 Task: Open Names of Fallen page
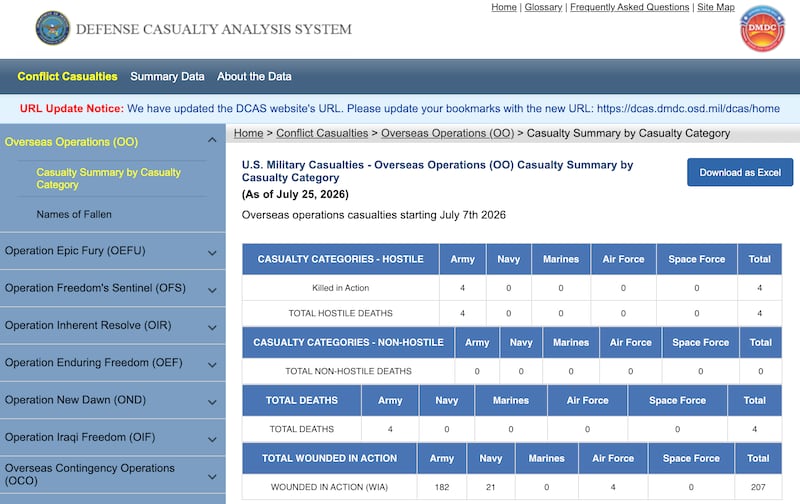pyautogui.click(x=74, y=214)
